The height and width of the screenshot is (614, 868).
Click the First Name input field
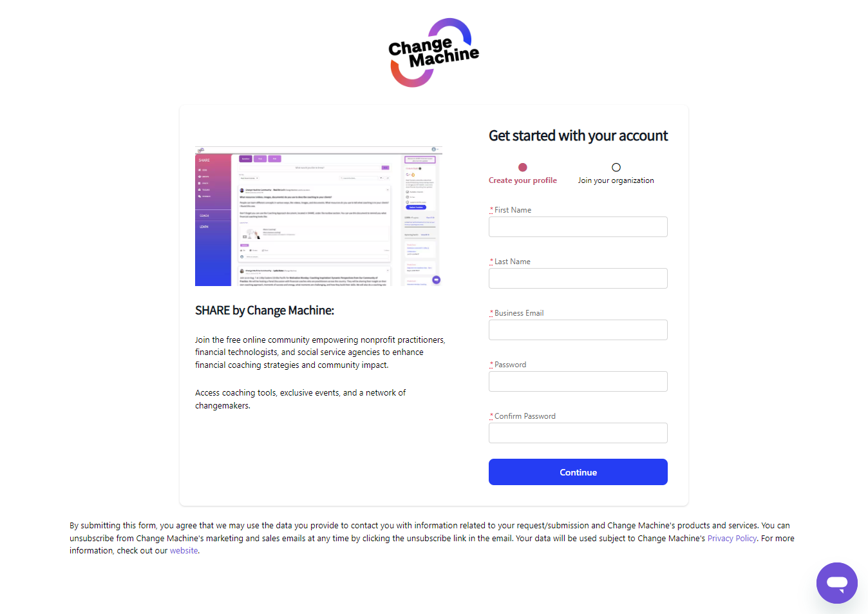coord(578,227)
